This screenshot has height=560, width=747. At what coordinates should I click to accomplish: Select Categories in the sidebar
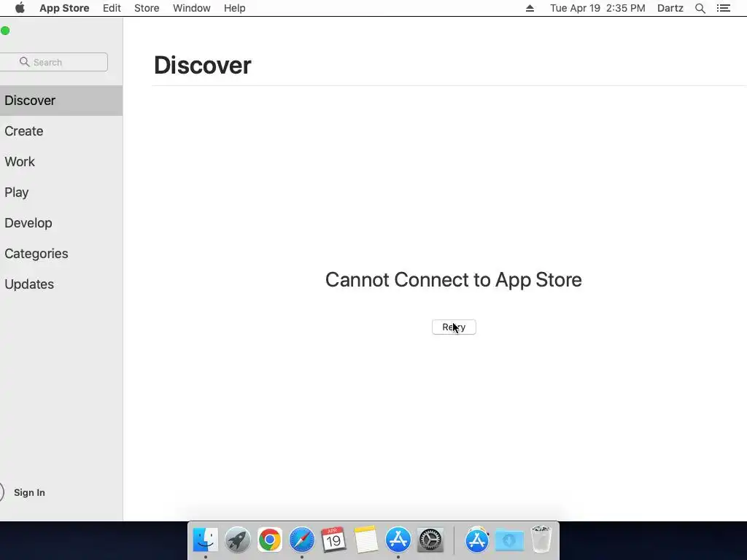61,253
